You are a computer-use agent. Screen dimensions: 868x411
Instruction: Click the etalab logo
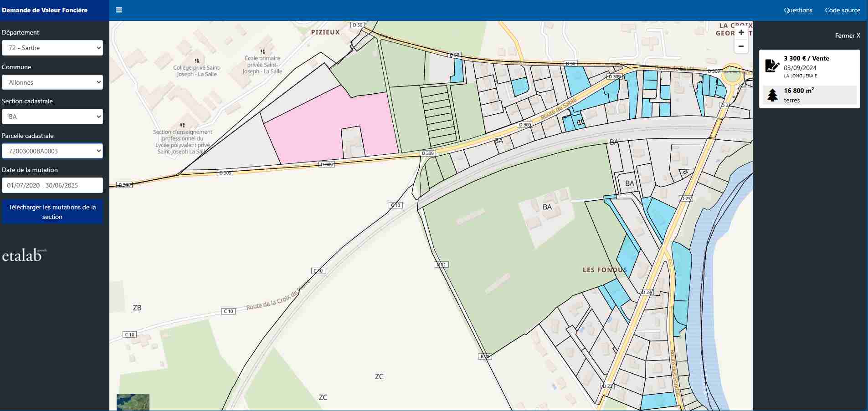tap(24, 256)
